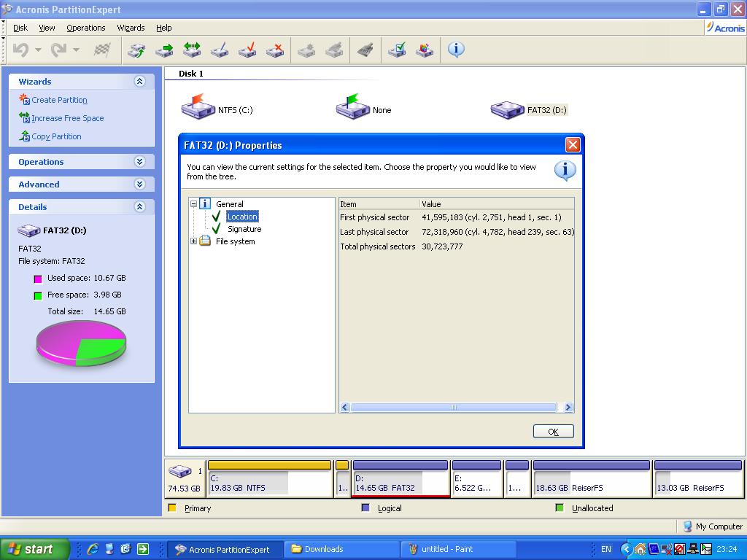Click the Increase Free Space wizard link
This screenshot has width=747, height=560.
(68, 118)
